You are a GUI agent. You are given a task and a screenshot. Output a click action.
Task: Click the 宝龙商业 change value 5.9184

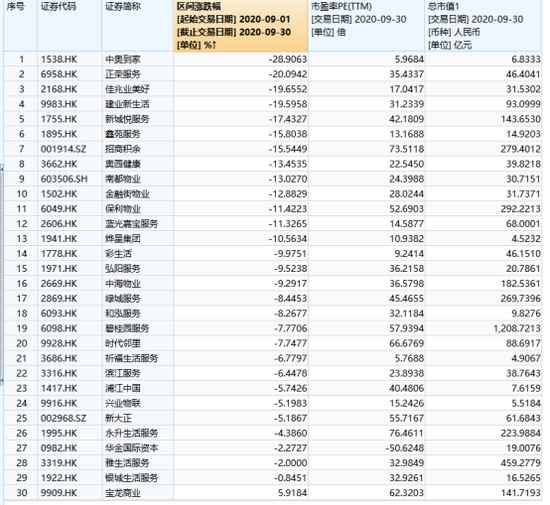[x=293, y=493]
